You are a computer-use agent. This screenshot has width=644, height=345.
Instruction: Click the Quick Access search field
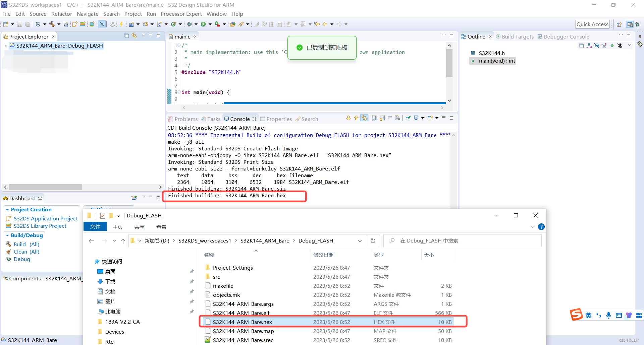point(592,24)
